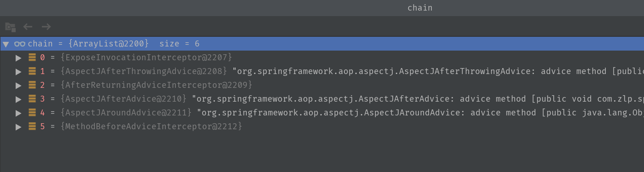
Task: Select the AfterReturningAdviceInterceptor@2209 text
Action: click(x=157, y=85)
